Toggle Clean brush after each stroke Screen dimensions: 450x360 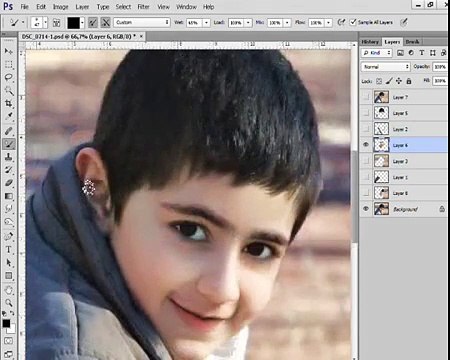coord(106,23)
